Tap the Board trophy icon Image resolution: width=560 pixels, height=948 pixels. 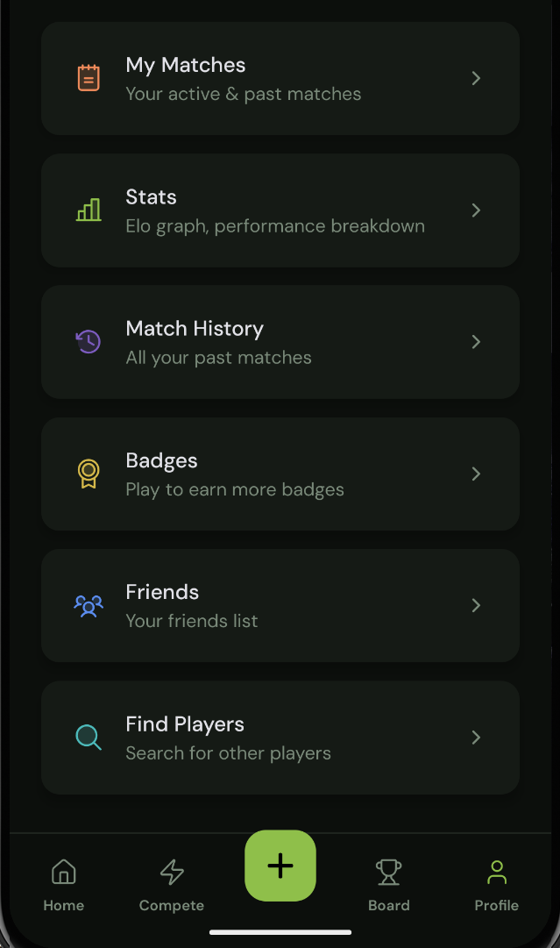tap(388, 871)
